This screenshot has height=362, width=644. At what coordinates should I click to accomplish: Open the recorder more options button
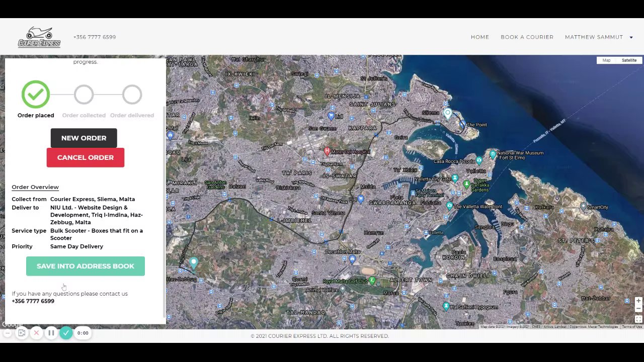8,333
